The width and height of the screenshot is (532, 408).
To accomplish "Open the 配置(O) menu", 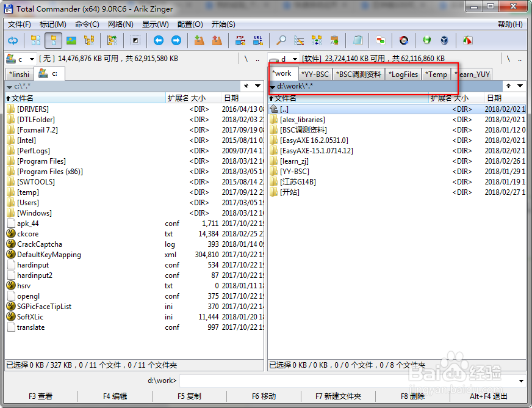I will (x=190, y=24).
